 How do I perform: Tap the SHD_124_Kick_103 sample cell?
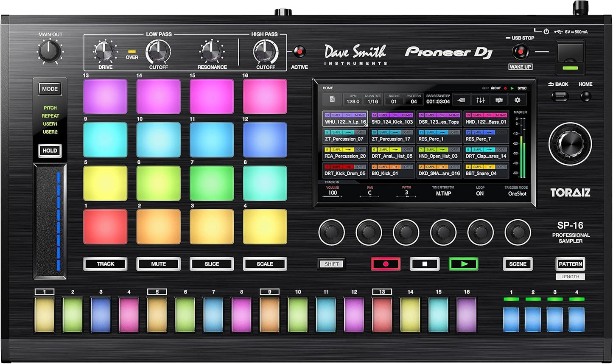[x=392, y=122]
